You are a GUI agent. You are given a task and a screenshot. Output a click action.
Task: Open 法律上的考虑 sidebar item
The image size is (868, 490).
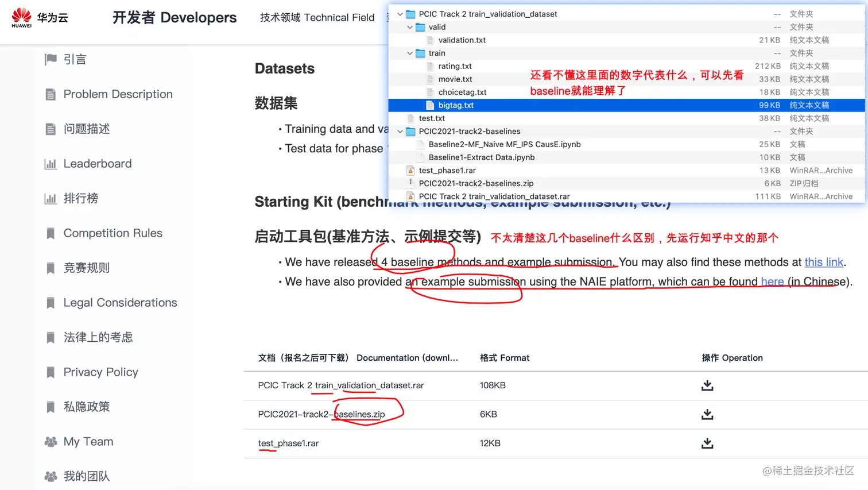[x=98, y=337]
